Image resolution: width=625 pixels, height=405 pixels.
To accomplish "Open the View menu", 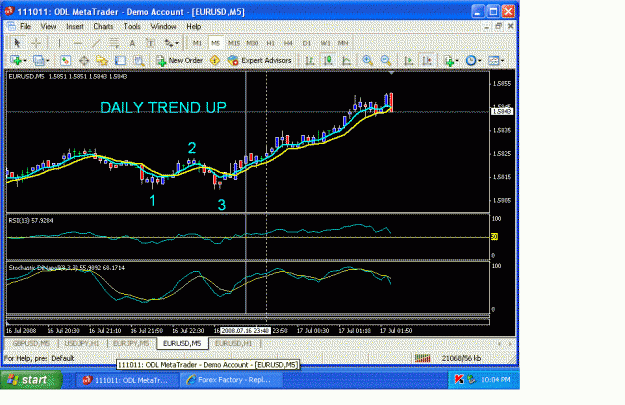I will (48, 27).
